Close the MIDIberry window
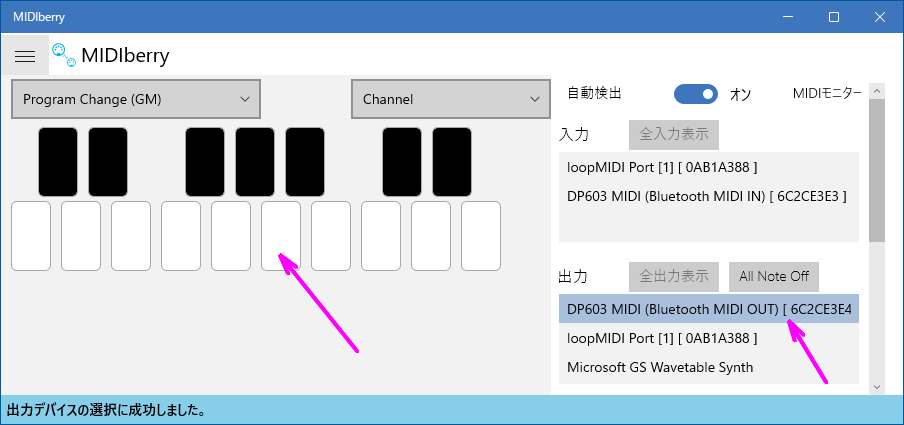 click(x=880, y=17)
